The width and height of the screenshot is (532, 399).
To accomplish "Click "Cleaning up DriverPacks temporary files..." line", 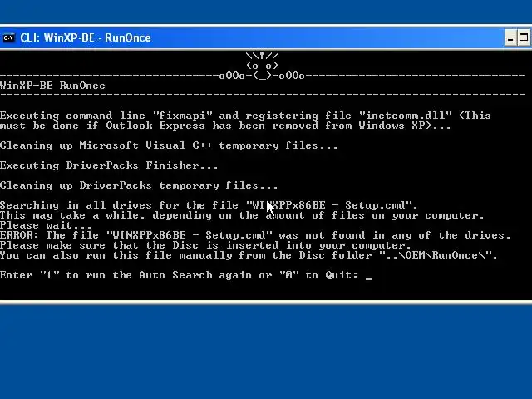I will (x=139, y=185).
